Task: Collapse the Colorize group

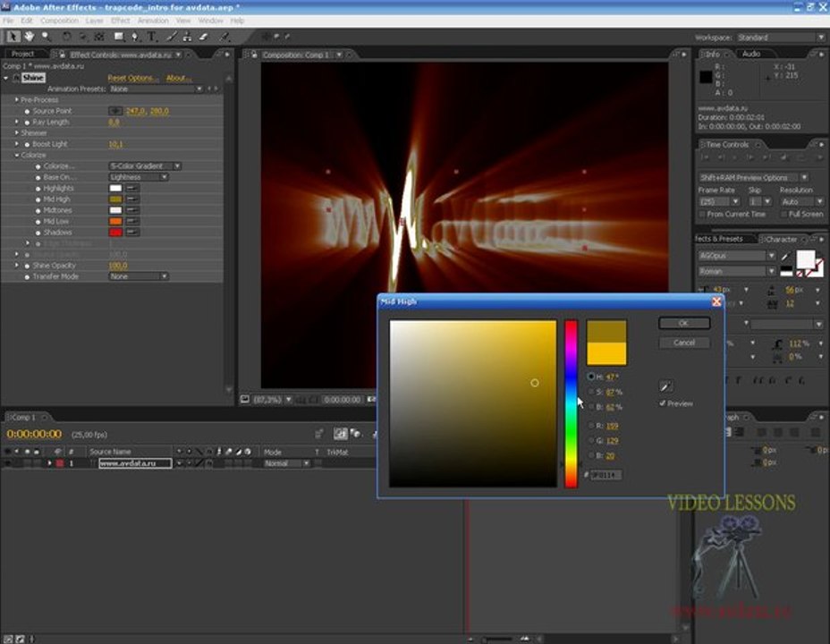Action: point(16,155)
